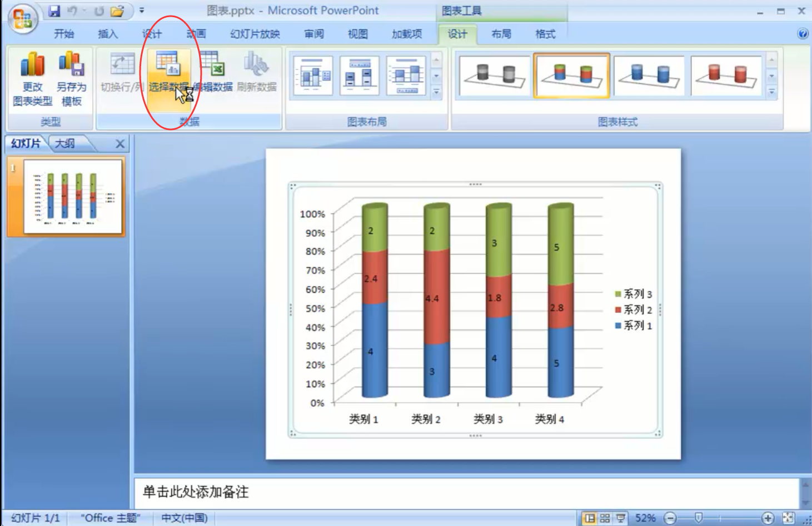Click the 类别 1 axis label

[363, 419]
